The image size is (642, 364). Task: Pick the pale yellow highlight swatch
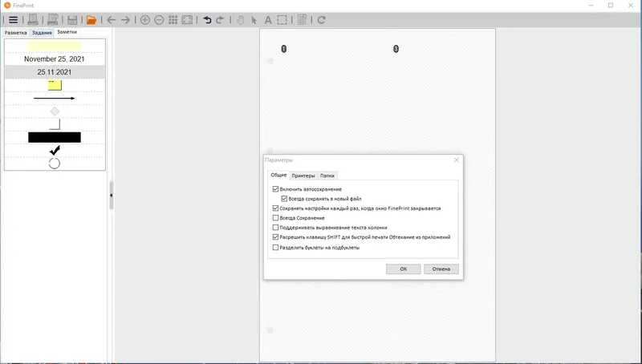pos(55,46)
